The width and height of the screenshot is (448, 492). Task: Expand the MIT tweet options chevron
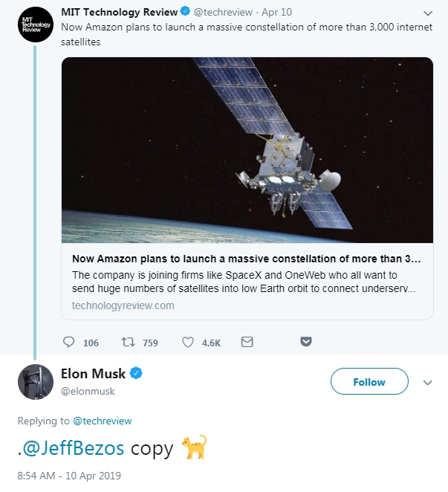(x=428, y=13)
